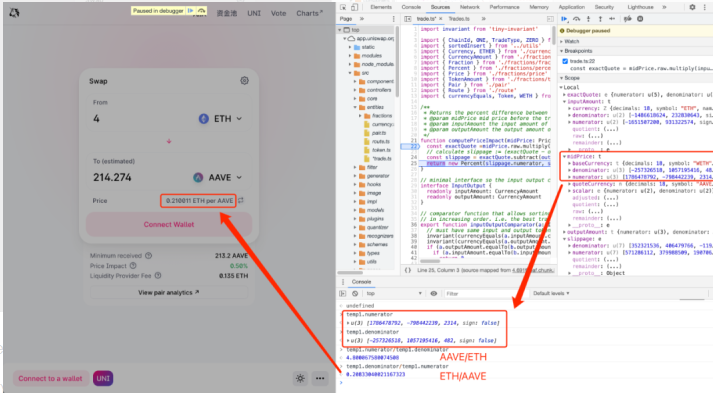Click the swap direction arrow
713x393 pixels.
169,141
